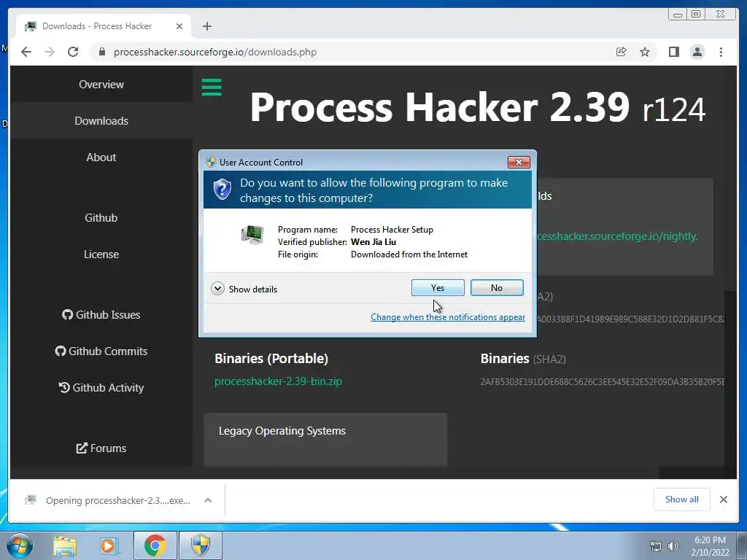
Task: Click 'Binaries (Portable)' heading
Action: click(x=271, y=359)
